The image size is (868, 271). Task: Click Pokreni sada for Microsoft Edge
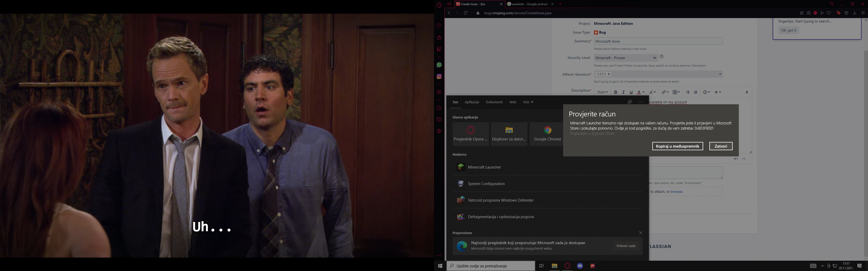pos(626,246)
